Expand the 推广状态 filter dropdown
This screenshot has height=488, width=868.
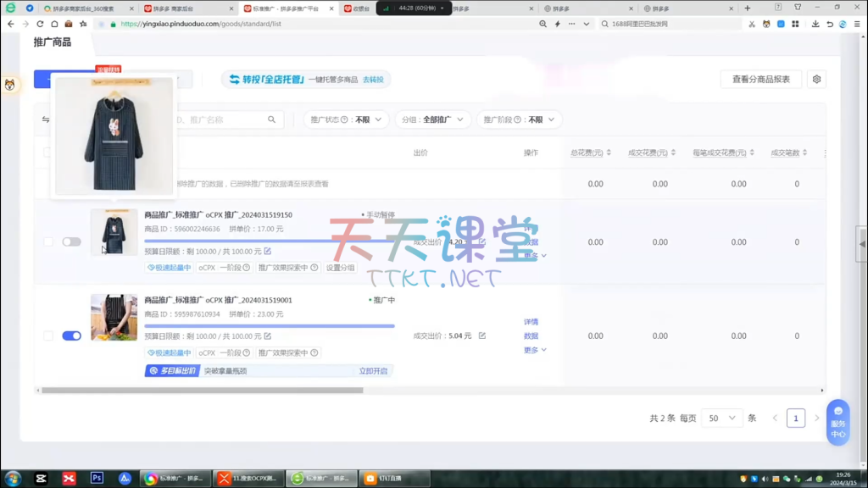(x=346, y=120)
